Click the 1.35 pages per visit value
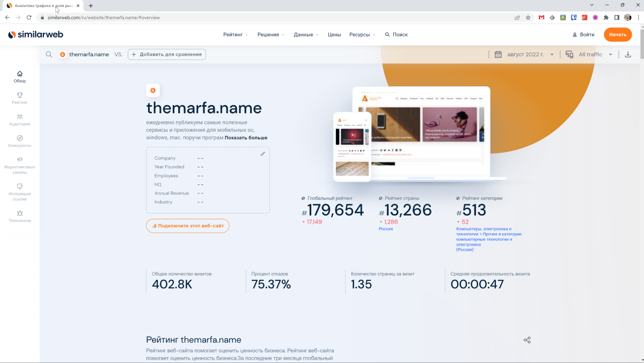Viewport: 644px width, 363px height. click(x=361, y=285)
